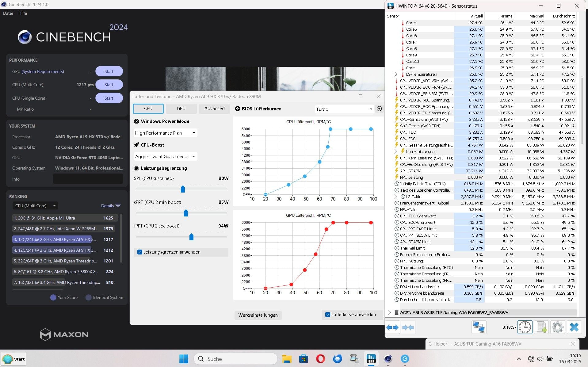Click the GPU fan curve point at 50°C
Screen dimensions: 588x367
[305, 270]
